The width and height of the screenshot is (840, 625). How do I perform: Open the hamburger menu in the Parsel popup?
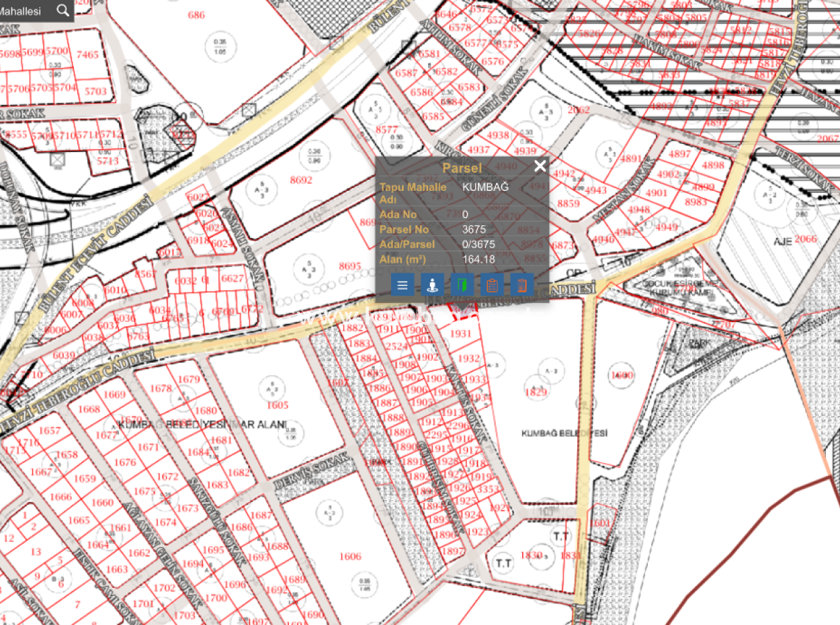pyautogui.click(x=402, y=285)
